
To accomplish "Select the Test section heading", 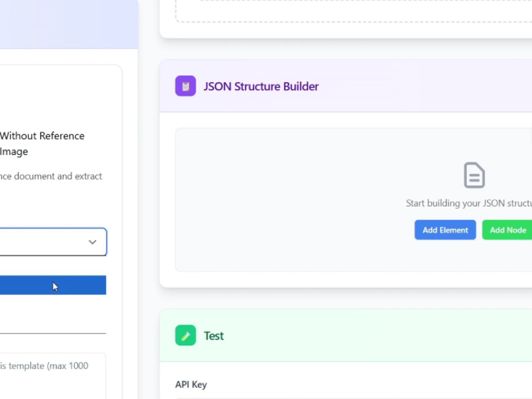I will pyautogui.click(x=214, y=336).
